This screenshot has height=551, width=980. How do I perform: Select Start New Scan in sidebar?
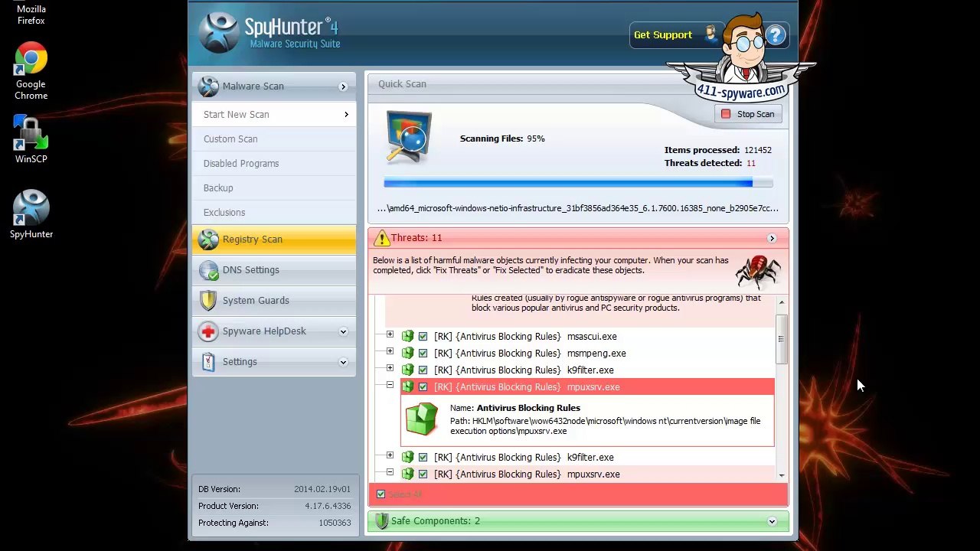[x=274, y=115]
